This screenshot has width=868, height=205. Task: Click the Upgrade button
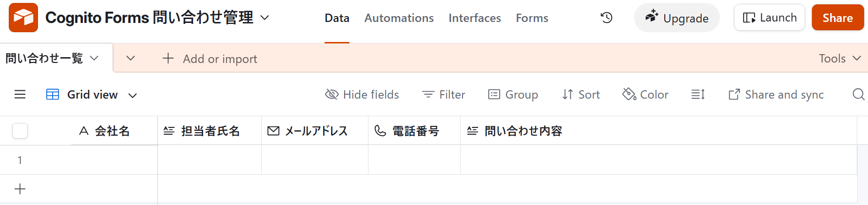click(676, 18)
